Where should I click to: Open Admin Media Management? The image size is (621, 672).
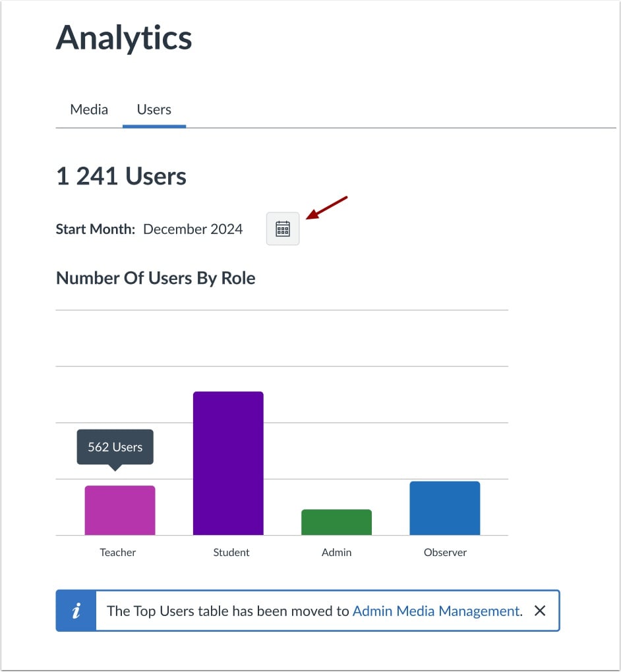[x=436, y=611]
